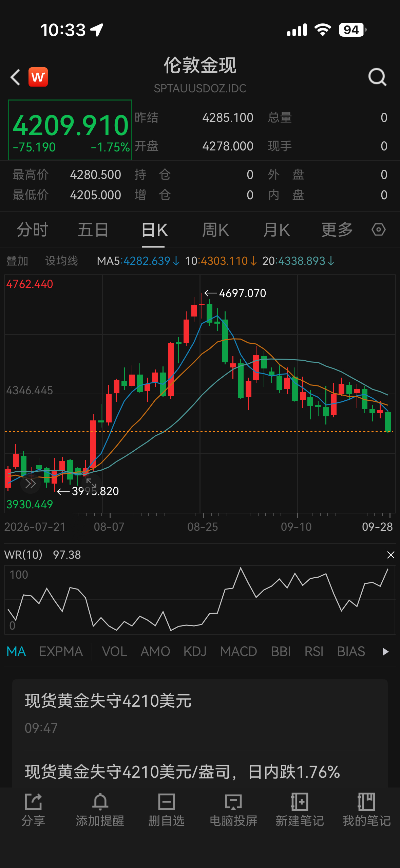Open chart settings hexagon icon
Viewport: 400px width, 868px height.
coord(378,230)
